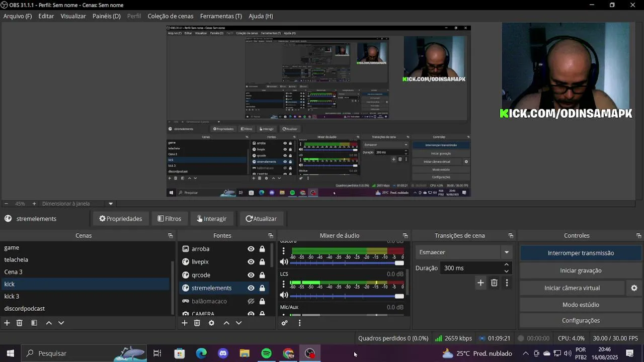Open scene filters icon in Cenas toolbar

click(x=34, y=323)
